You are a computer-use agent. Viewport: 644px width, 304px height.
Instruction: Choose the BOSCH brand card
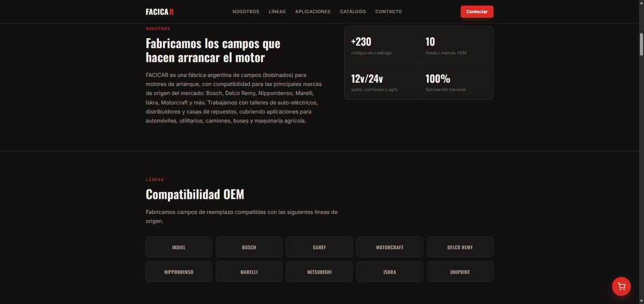(249, 247)
